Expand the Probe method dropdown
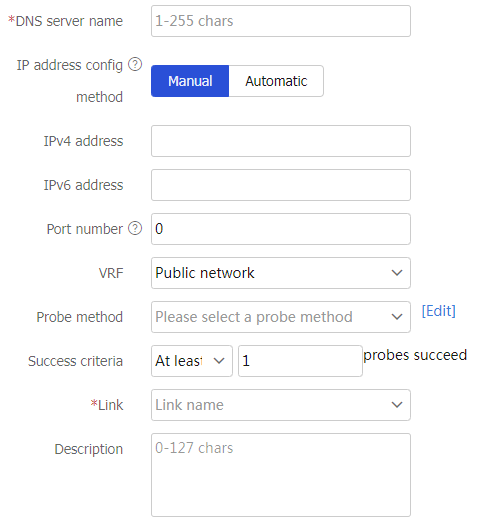Screen dimensions: 491x526 [281, 317]
